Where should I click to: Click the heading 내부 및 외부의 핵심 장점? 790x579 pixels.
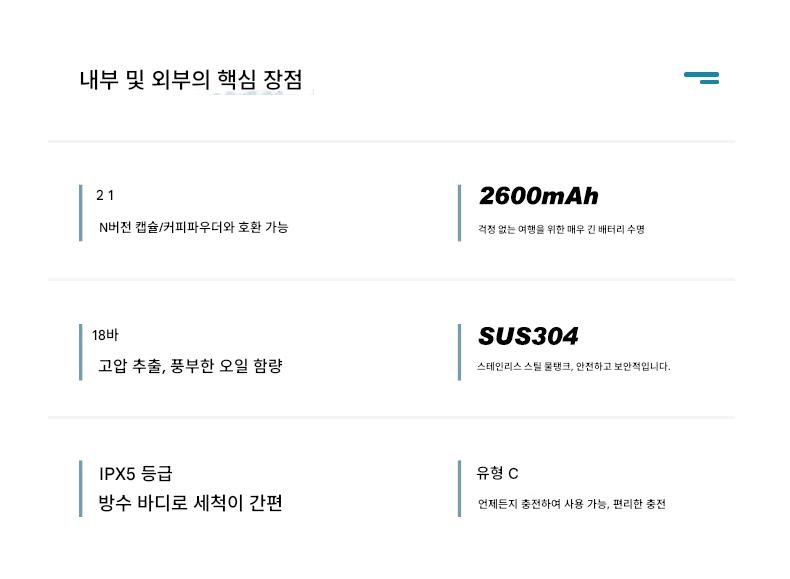click(x=190, y=80)
